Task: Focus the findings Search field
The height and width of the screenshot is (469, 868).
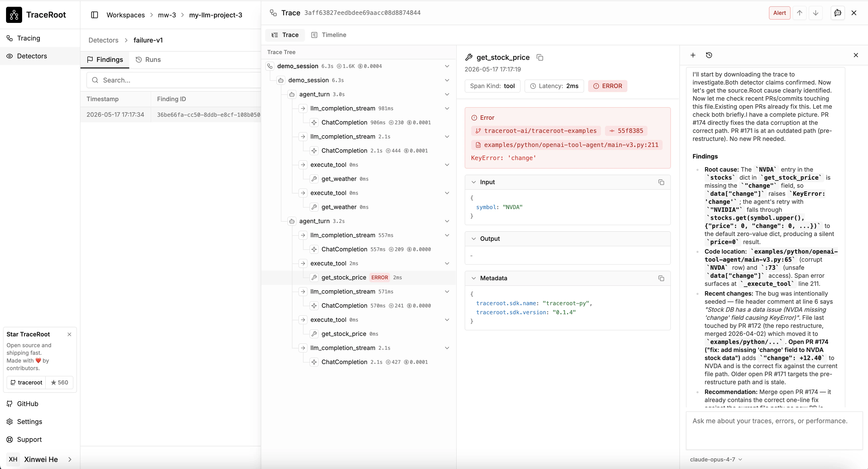Action: (174, 80)
